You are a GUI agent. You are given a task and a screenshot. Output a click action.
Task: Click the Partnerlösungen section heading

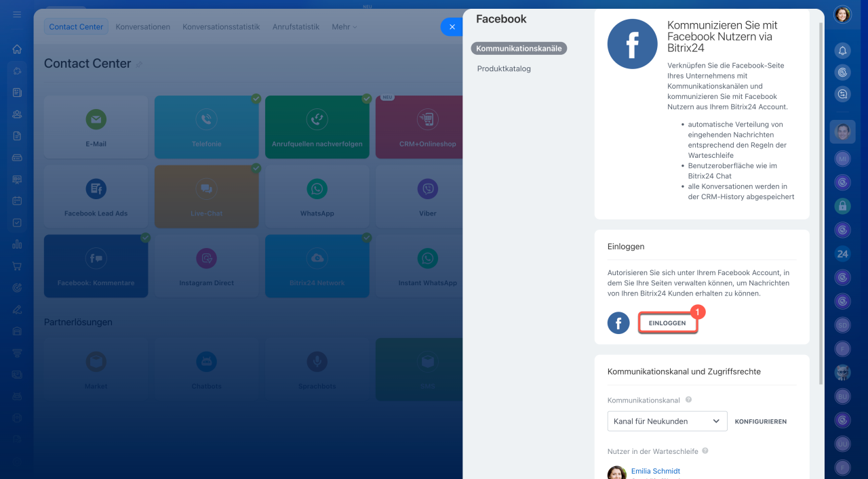(78, 322)
